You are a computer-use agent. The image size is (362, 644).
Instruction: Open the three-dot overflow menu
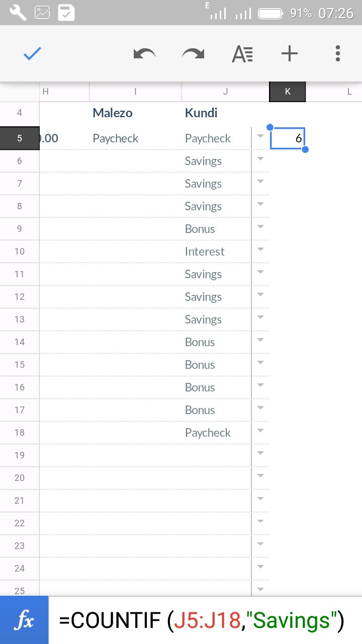pyautogui.click(x=337, y=54)
